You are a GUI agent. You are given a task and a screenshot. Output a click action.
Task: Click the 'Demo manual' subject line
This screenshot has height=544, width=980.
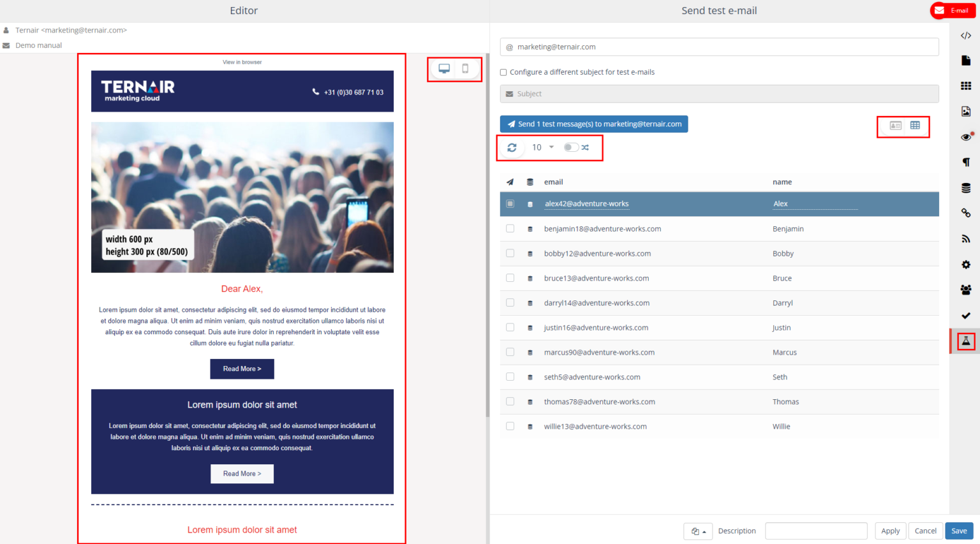39,46
